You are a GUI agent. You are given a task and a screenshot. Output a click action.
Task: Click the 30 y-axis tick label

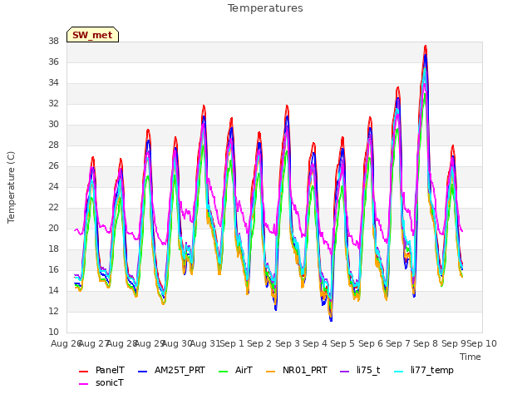[x=53, y=125]
